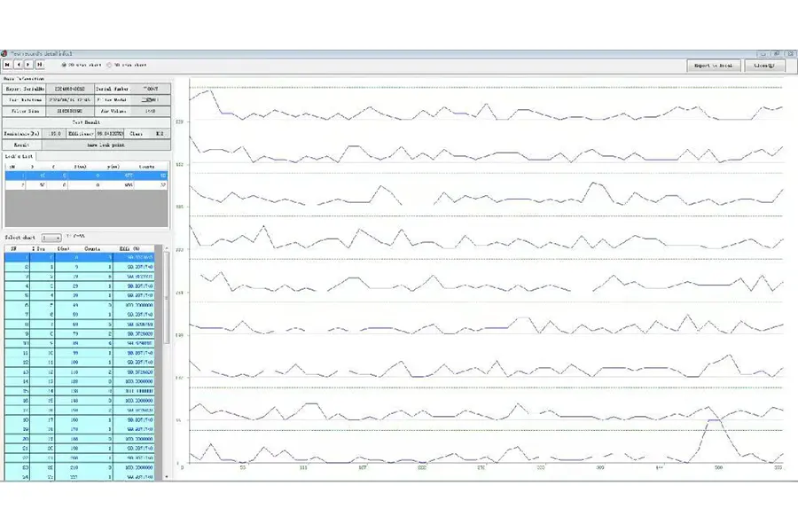This screenshot has height=532, width=798.
Task: Click the scroll-up arrow on the data table
Action: [x=167, y=247]
